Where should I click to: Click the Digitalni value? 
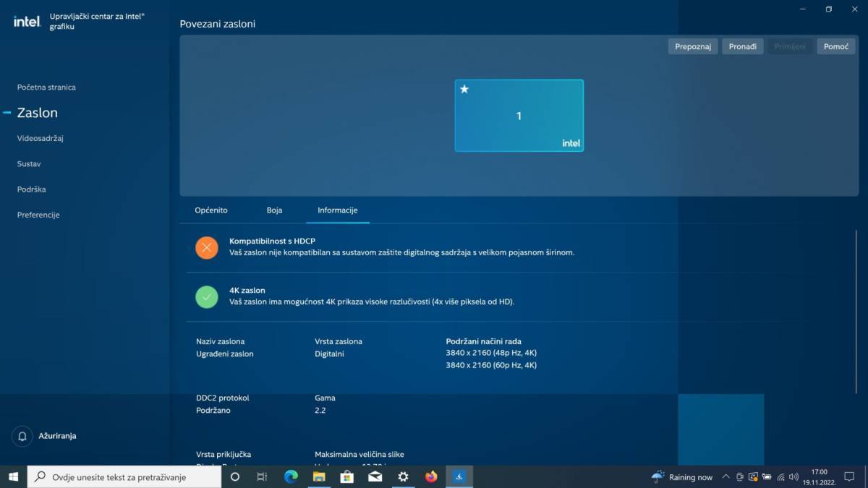(x=329, y=354)
